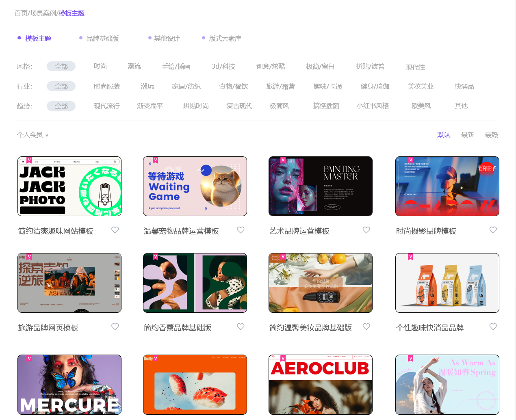Toggle the 时尚 style filter
This screenshot has height=420, width=516.
point(100,66)
